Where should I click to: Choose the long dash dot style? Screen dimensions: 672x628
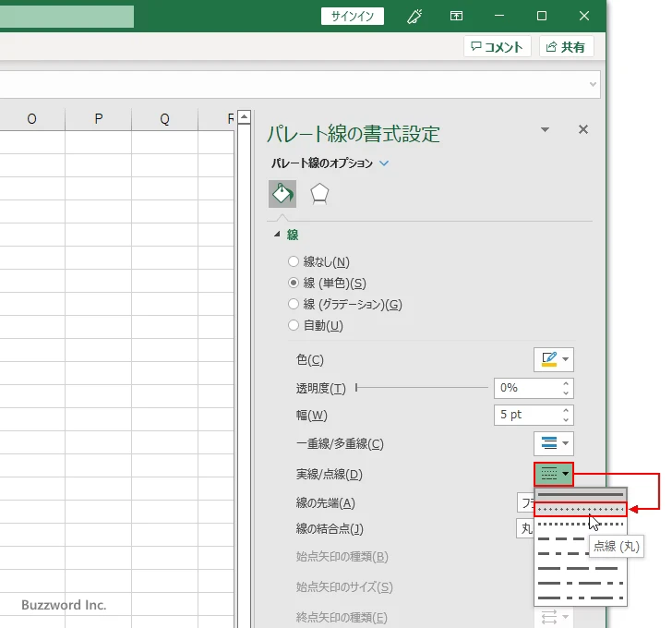coord(581,583)
